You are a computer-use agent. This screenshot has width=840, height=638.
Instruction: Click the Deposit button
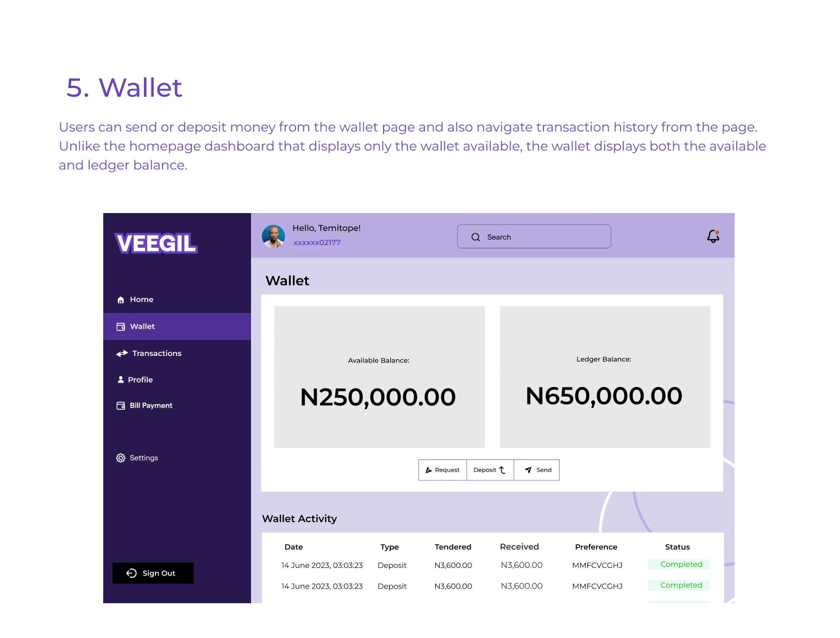click(490, 470)
